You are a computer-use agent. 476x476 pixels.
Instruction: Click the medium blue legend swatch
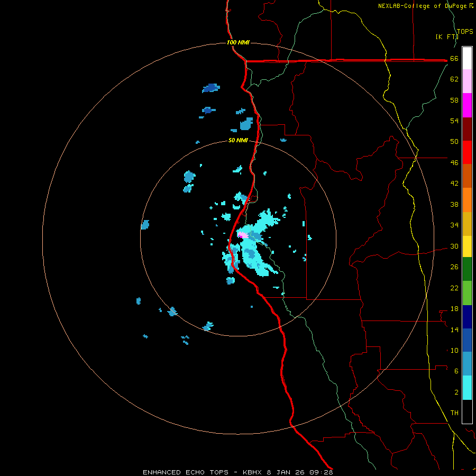click(x=467, y=340)
